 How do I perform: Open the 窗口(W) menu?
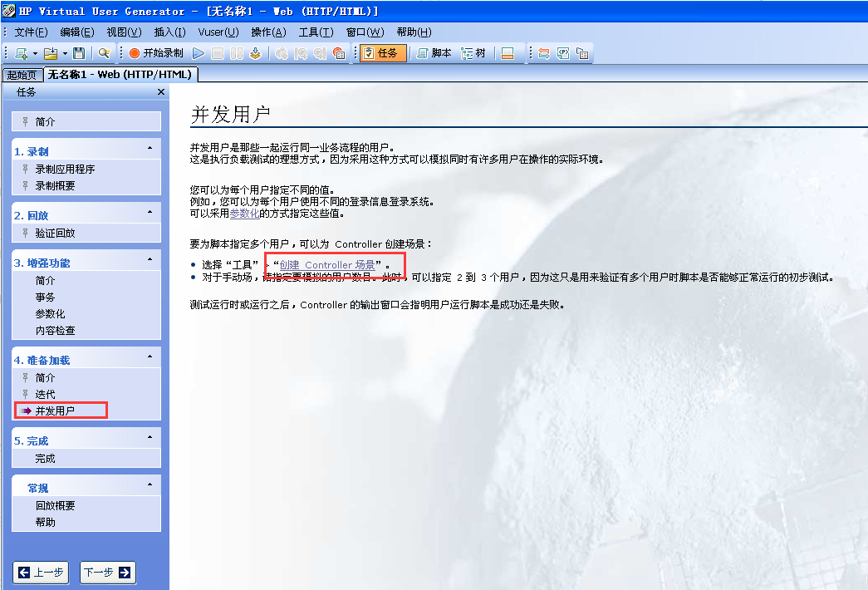(365, 32)
